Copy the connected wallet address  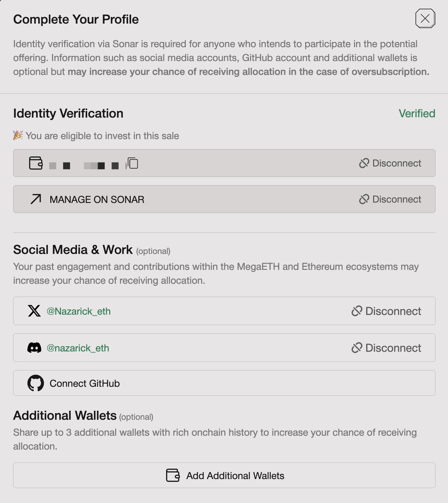pyautogui.click(x=133, y=163)
